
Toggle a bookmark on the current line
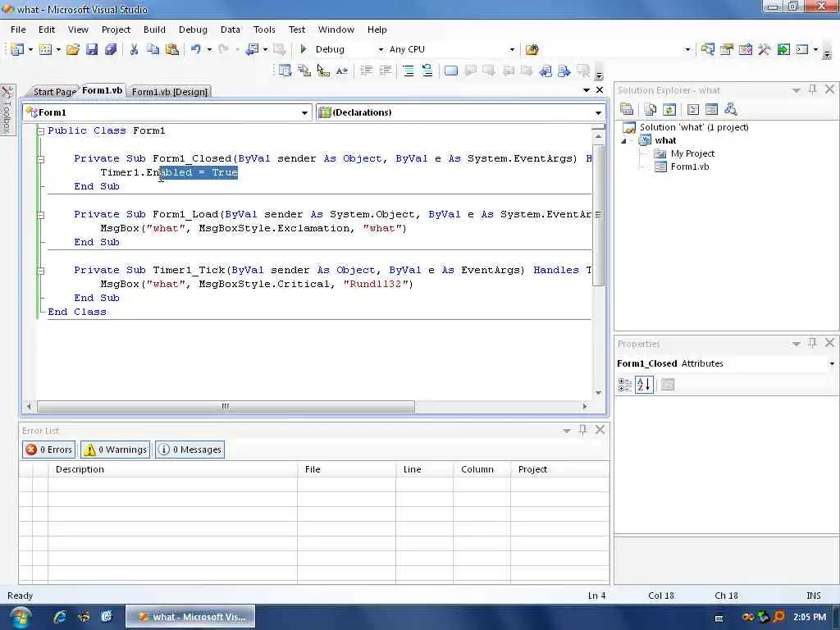pyautogui.click(x=451, y=71)
